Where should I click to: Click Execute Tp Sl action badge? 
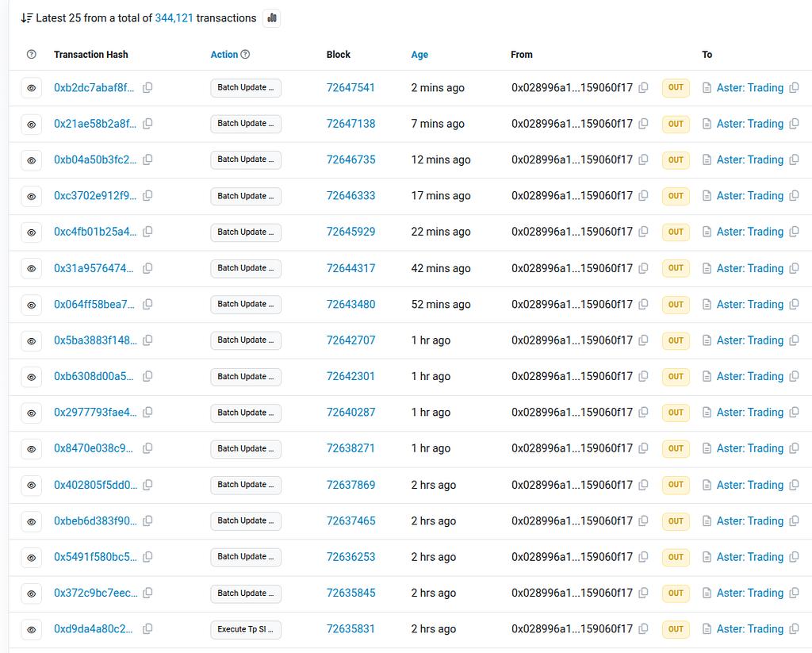click(245, 629)
